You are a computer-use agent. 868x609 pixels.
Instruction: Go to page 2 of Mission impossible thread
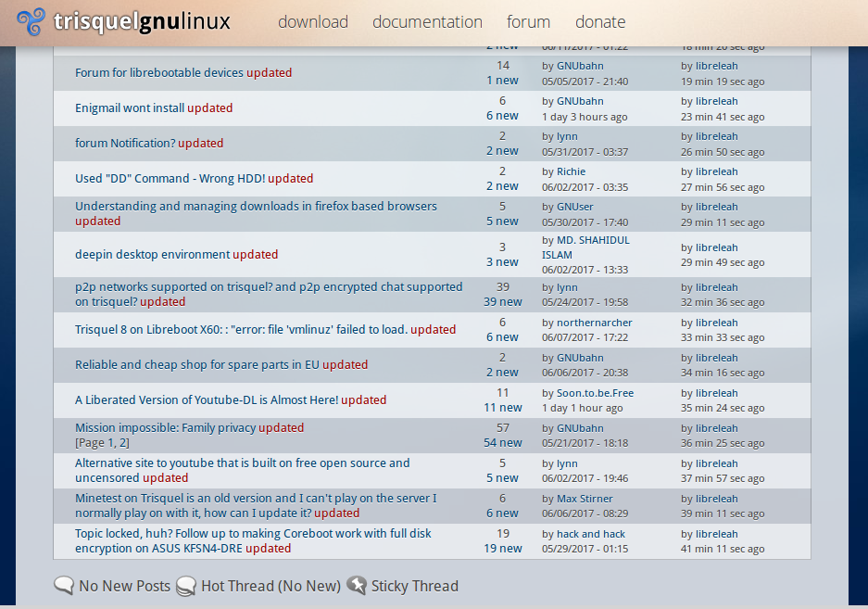tap(123, 443)
